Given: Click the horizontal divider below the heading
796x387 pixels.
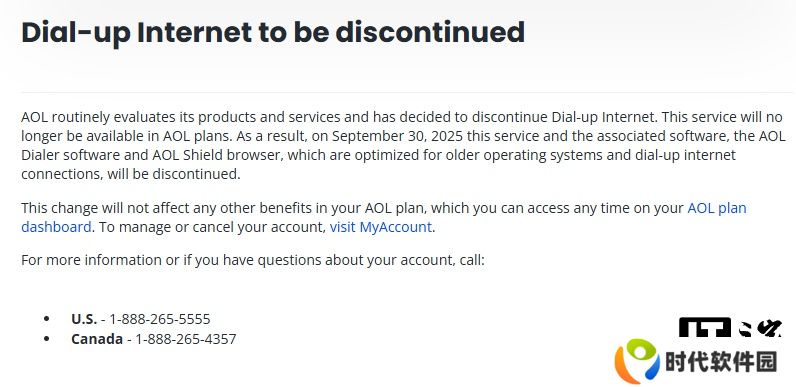Looking at the screenshot, I should [x=407, y=92].
